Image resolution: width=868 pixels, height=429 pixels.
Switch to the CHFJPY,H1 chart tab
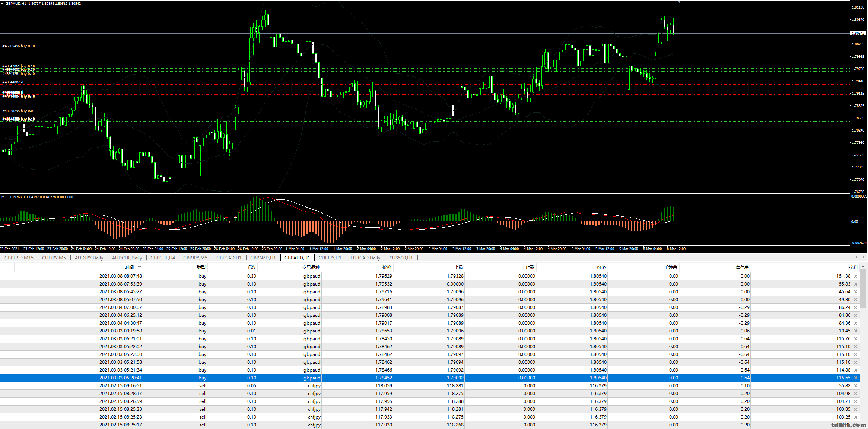pos(330,258)
